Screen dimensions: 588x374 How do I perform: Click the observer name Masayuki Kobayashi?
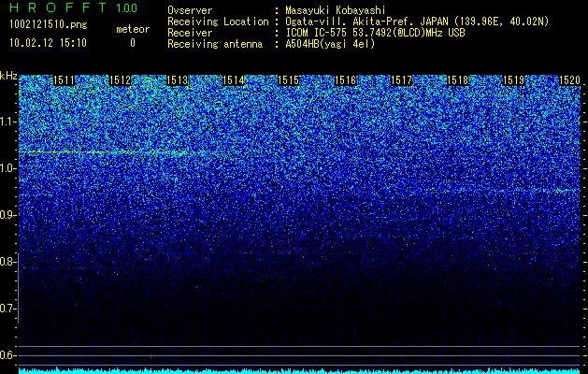pyautogui.click(x=336, y=10)
